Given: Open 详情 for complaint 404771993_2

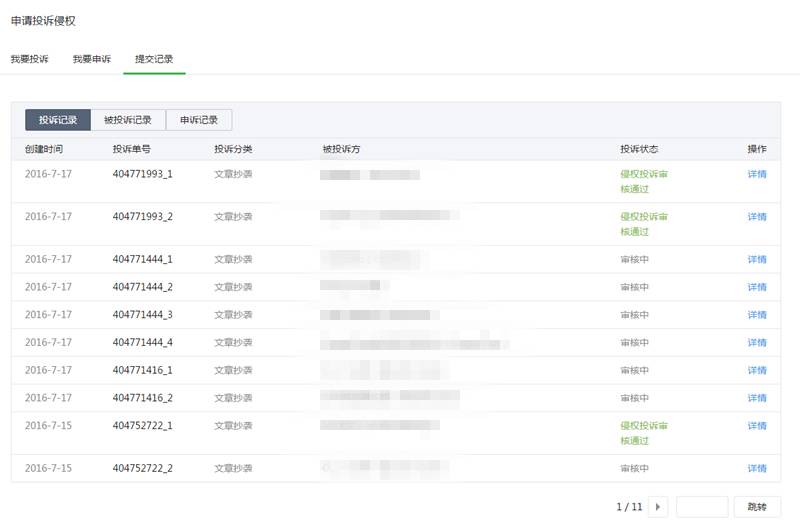Looking at the screenshot, I should pyautogui.click(x=757, y=217).
